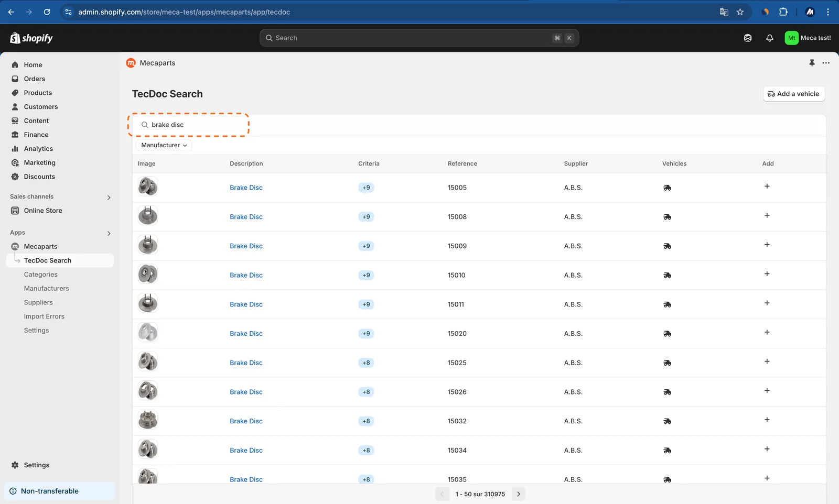The image size is (839, 504).
Task: Expand the Sales channels section
Action: click(109, 198)
